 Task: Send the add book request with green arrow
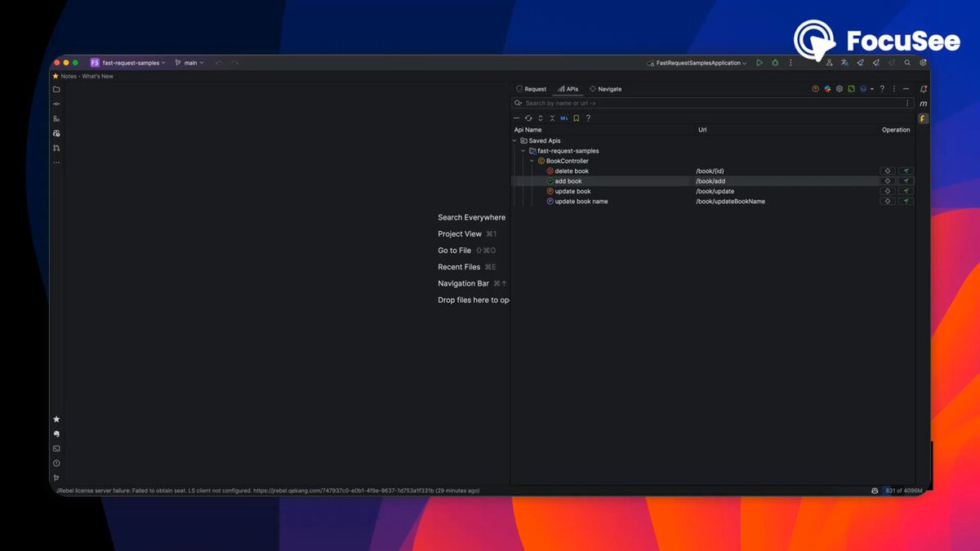(906, 181)
